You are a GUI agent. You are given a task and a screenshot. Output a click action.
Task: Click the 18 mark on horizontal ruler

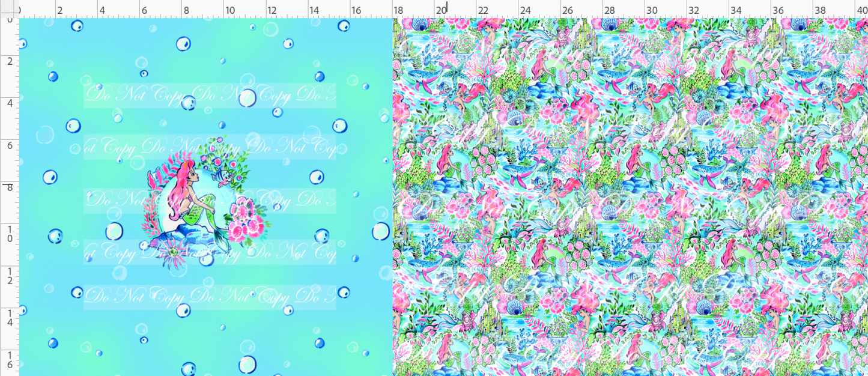[398, 10]
